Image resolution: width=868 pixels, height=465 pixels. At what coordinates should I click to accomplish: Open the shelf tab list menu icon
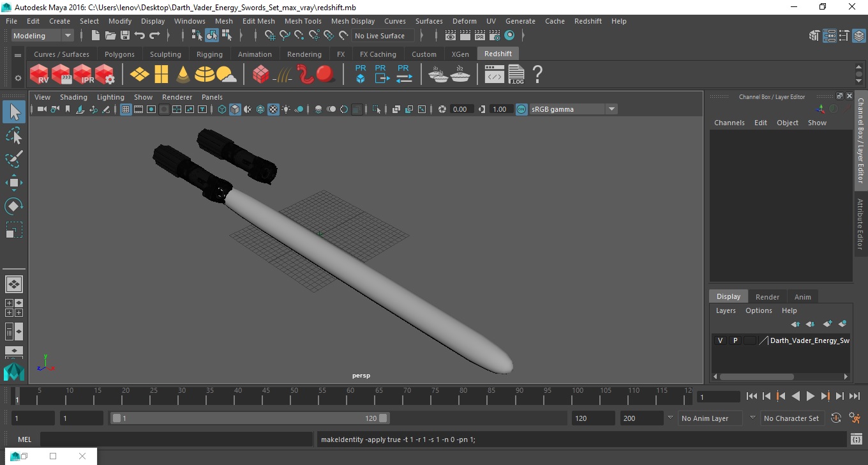(x=18, y=55)
